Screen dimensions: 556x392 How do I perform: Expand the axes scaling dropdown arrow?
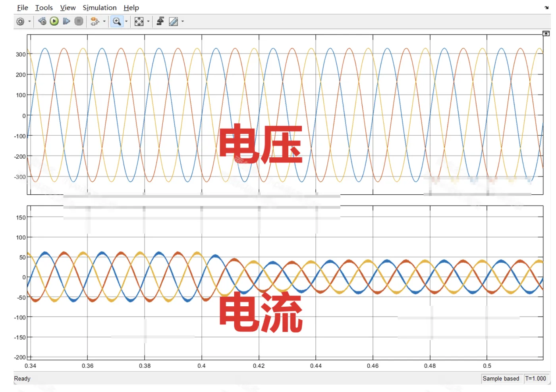coord(148,21)
